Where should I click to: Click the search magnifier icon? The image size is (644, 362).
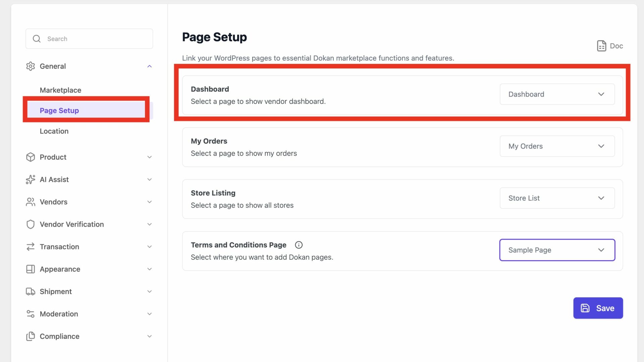(37, 39)
